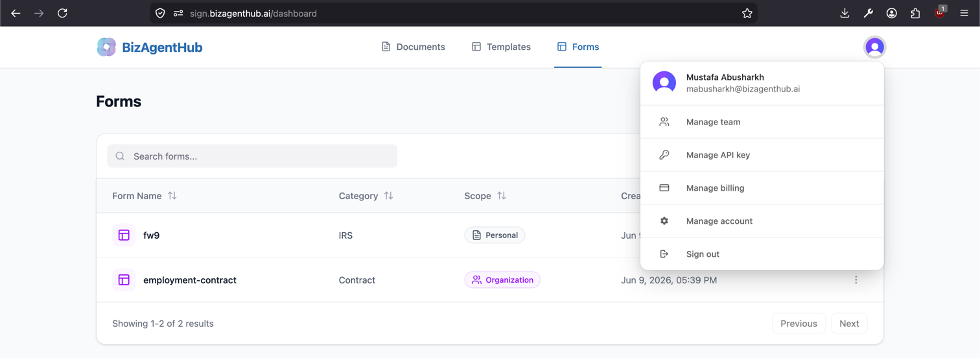Open the browser hamburger menu
Viewport: 980px width, 358px height.
(964, 13)
